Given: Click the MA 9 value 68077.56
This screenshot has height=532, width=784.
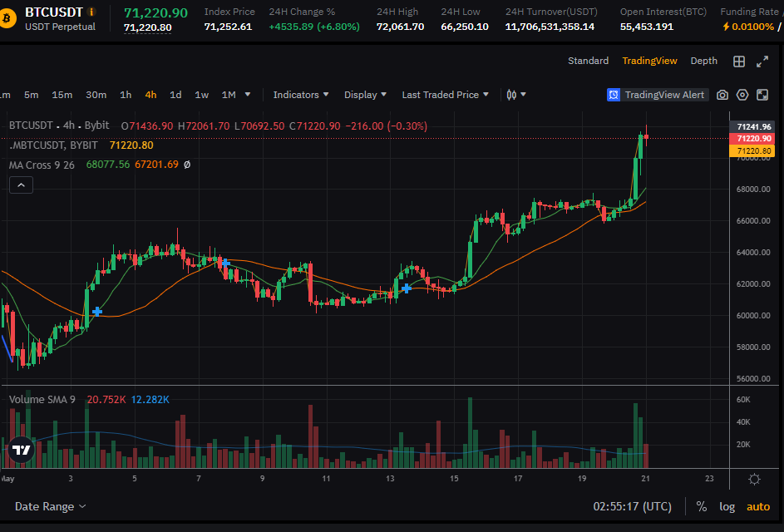Looking at the screenshot, I should click(107, 165).
